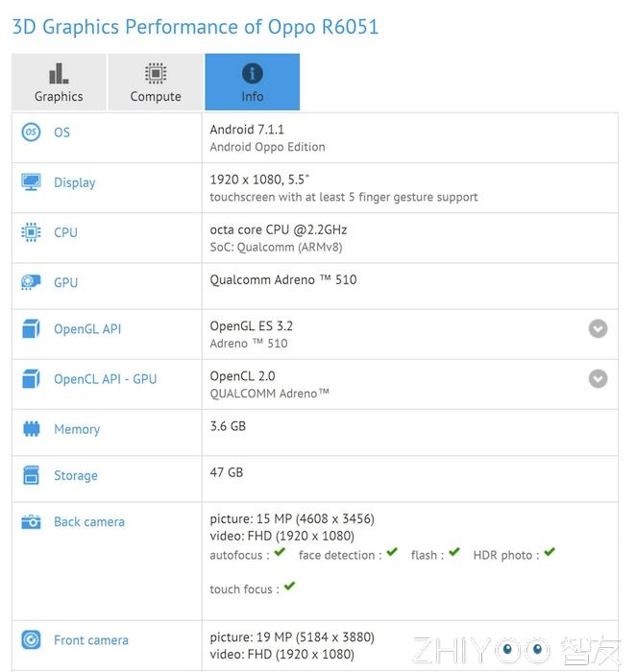
Task: Click the touch focus checkmark
Action: coord(289,587)
